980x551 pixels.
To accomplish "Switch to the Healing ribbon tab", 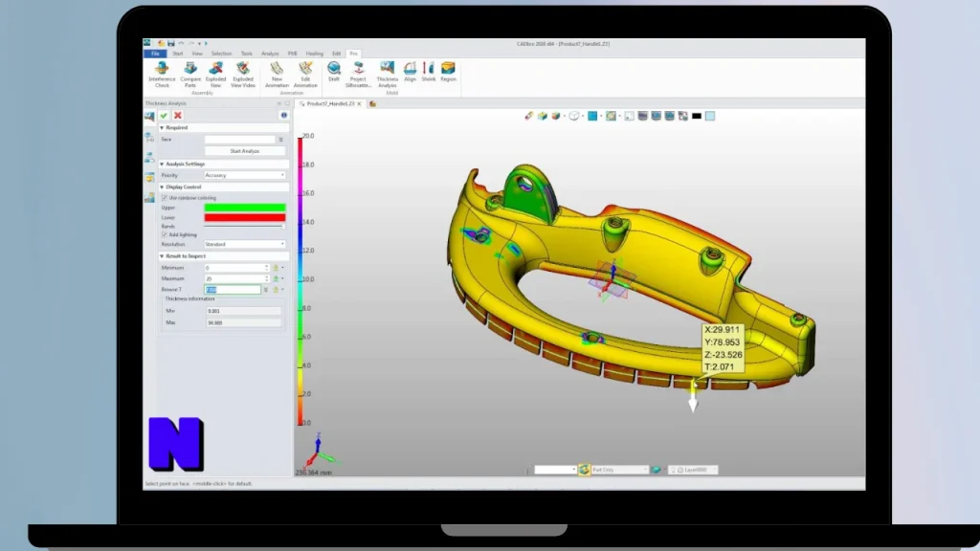I will (x=314, y=54).
